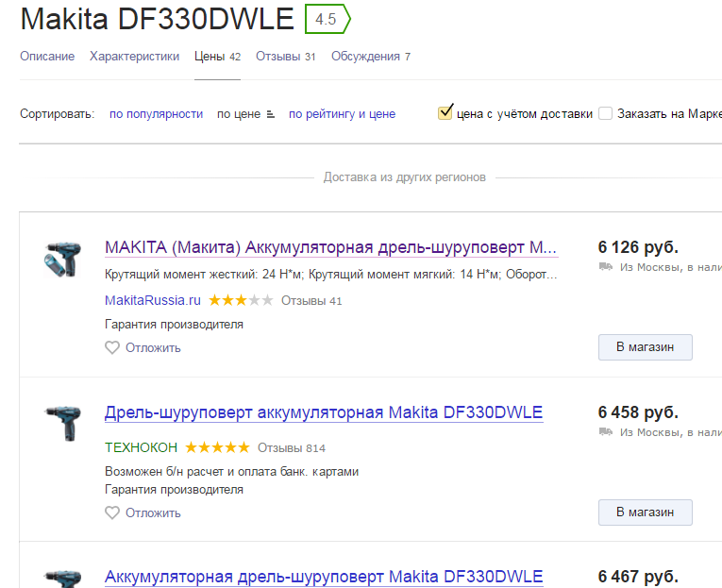Click Крутящий момент жесткий description text
The image size is (722, 588).
331,275
